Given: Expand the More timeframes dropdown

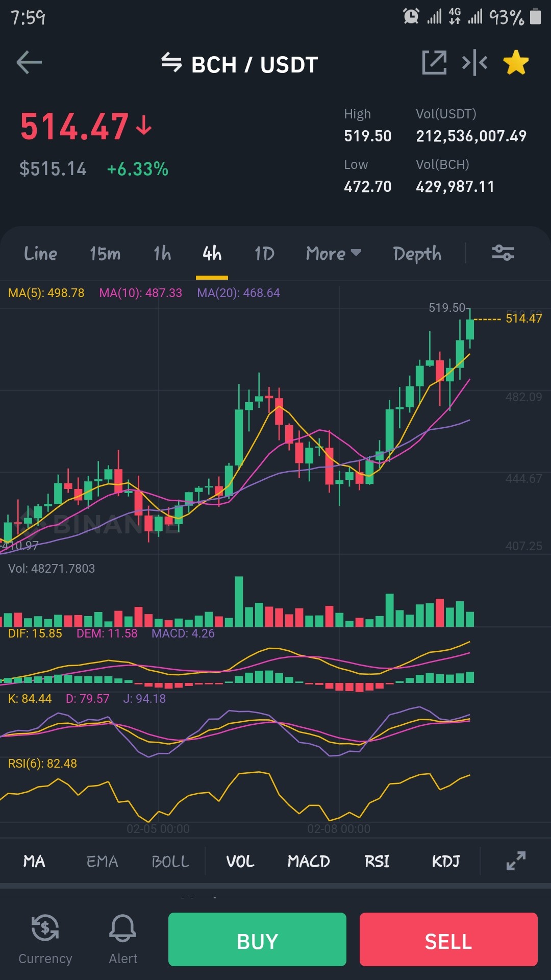Looking at the screenshot, I should pos(334,253).
